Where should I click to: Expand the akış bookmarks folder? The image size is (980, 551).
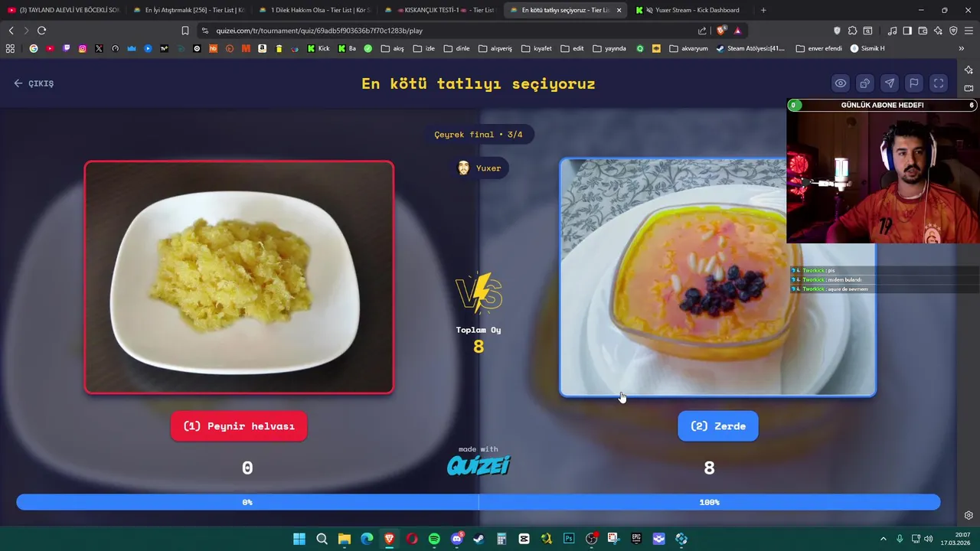[x=392, y=48]
